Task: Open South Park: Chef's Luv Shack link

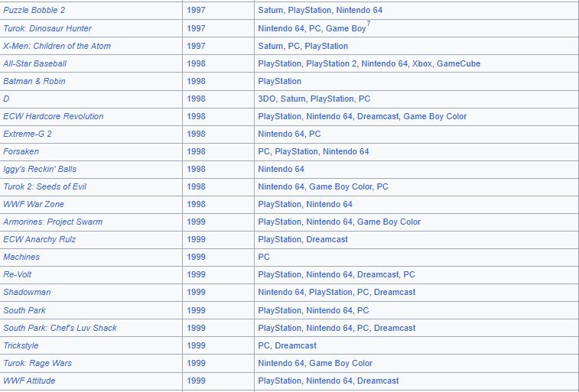Action: tap(60, 329)
